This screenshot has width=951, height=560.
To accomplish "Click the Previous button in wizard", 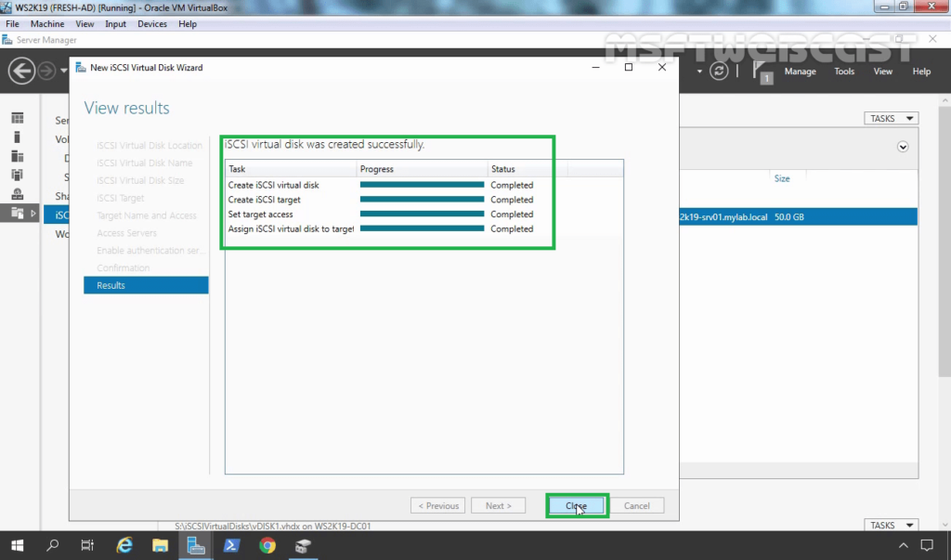I will coord(438,505).
